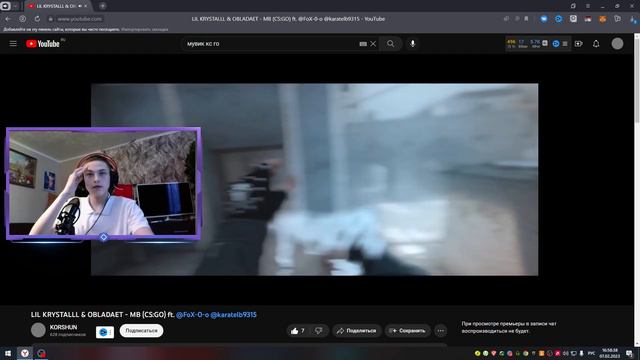
Task: Open YouTube notifications bell
Action: pyautogui.click(x=596, y=44)
